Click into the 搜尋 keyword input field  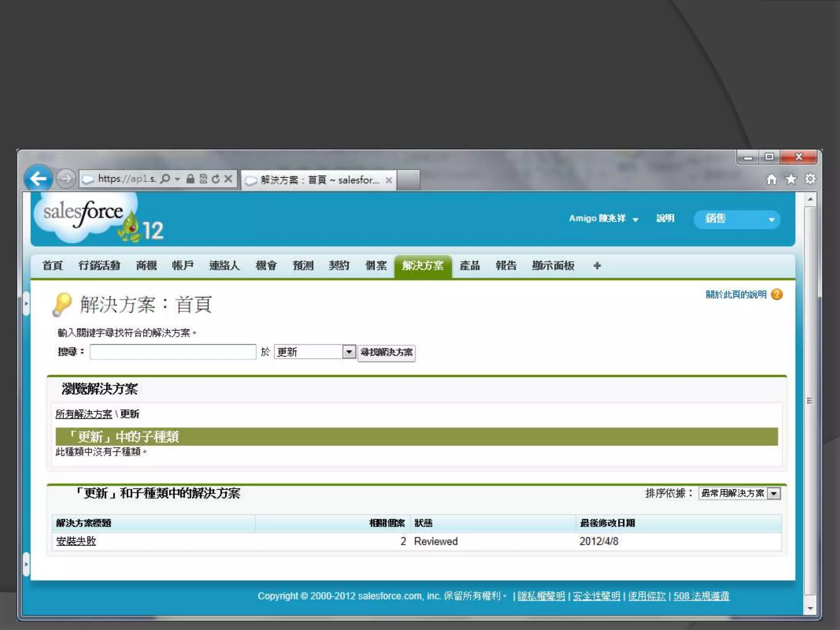(173, 352)
